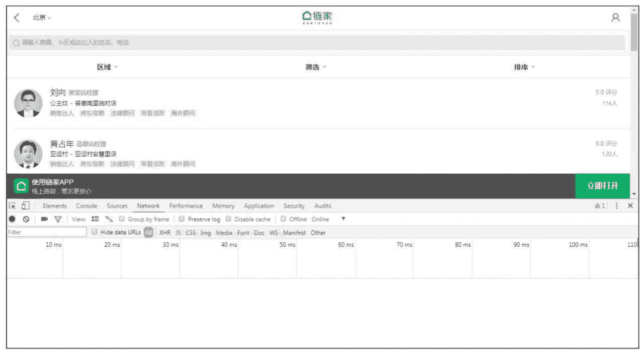Click the agent search input field

[x=317, y=43]
